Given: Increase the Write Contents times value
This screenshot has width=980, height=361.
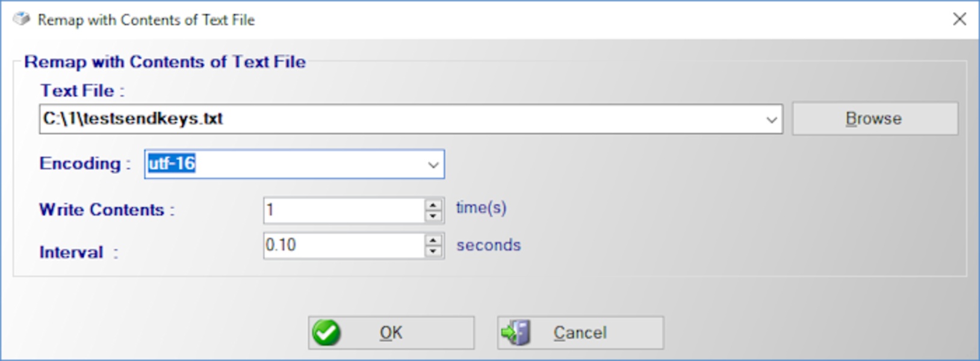Looking at the screenshot, I should coord(433,205).
